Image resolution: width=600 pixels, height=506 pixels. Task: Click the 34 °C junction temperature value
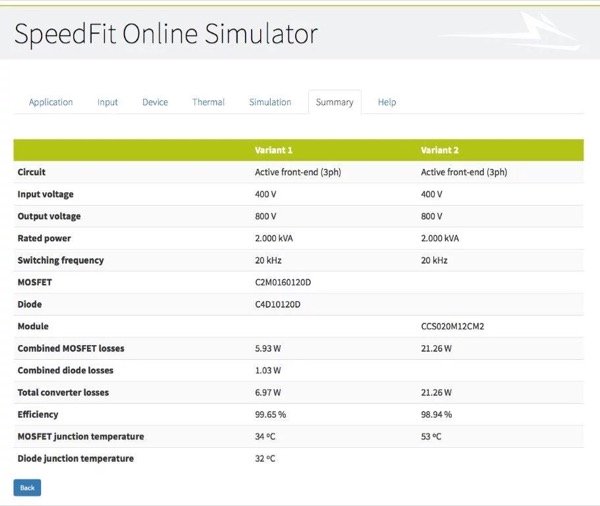coord(265,437)
